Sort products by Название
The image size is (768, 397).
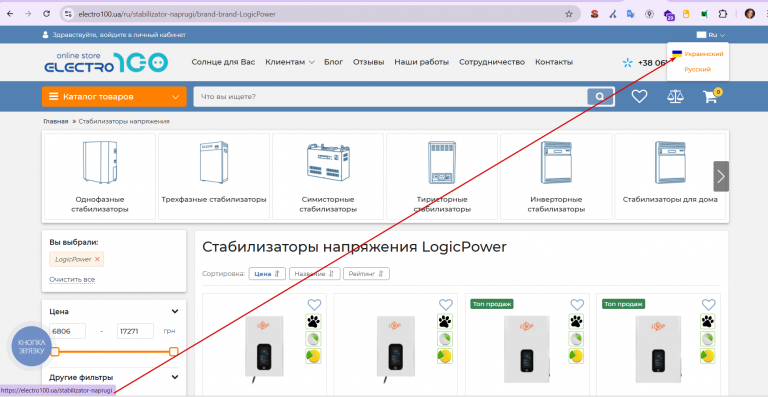(x=314, y=274)
